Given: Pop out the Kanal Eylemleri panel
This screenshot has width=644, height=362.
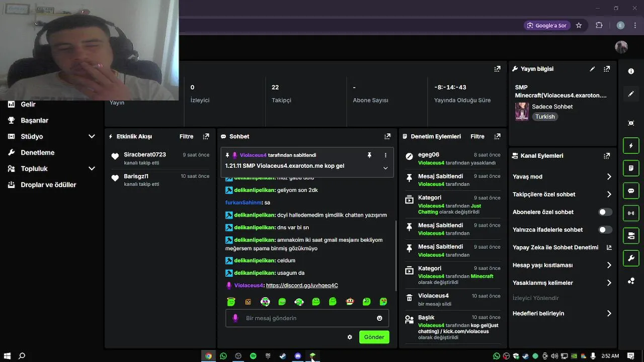Looking at the screenshot, I should (607, 156).
